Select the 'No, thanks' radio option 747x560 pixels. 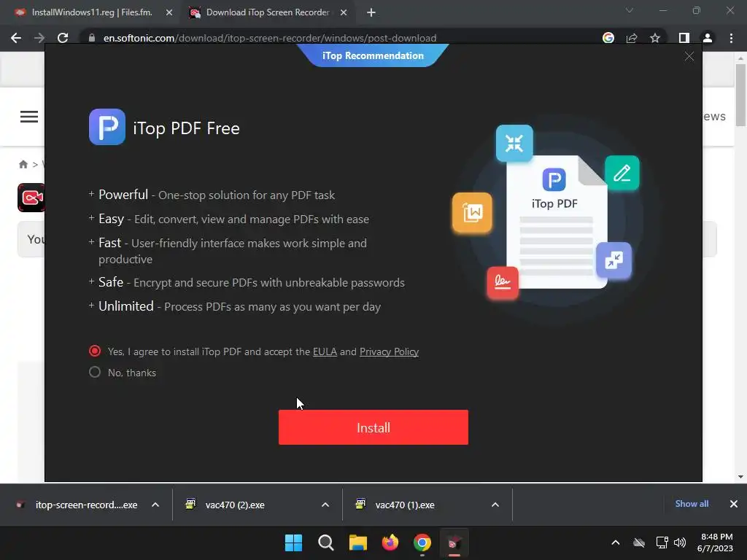pos(95,372)
